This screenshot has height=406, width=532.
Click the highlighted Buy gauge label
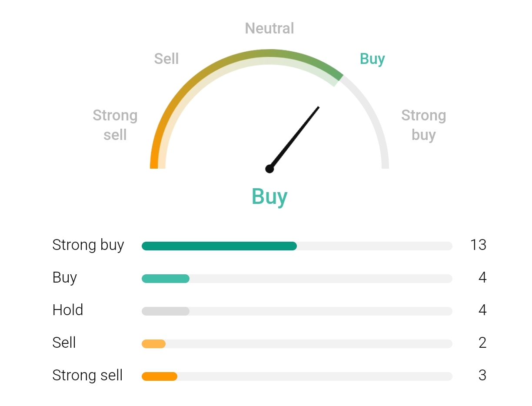tap(372, 59)
